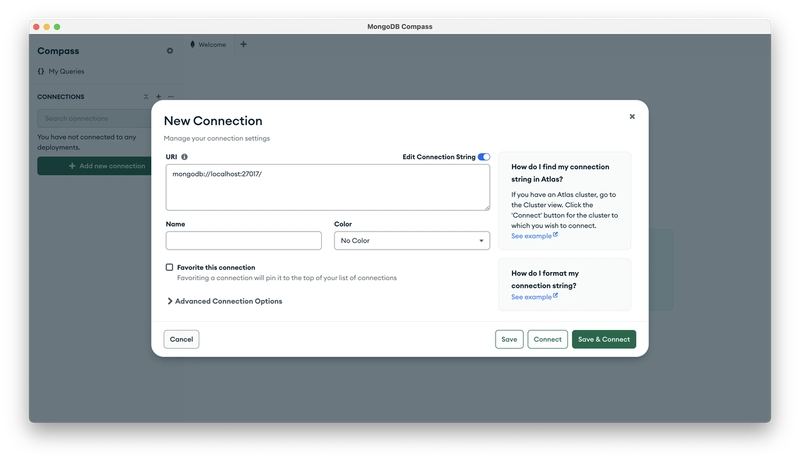Open the more options ellipsis in CONNECTIONS
800x461 pixels.
[171, 96]
